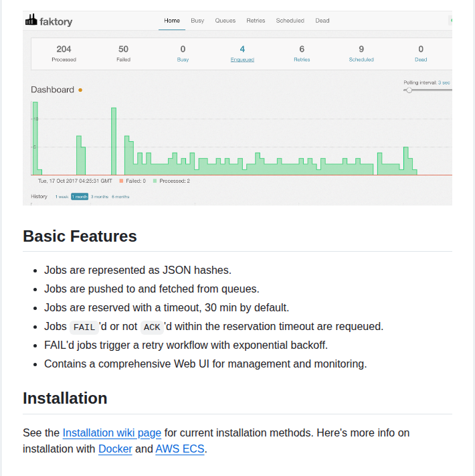Open the Home tab
The height and width of the screenshot is (476, 475).
coord(172,21)
